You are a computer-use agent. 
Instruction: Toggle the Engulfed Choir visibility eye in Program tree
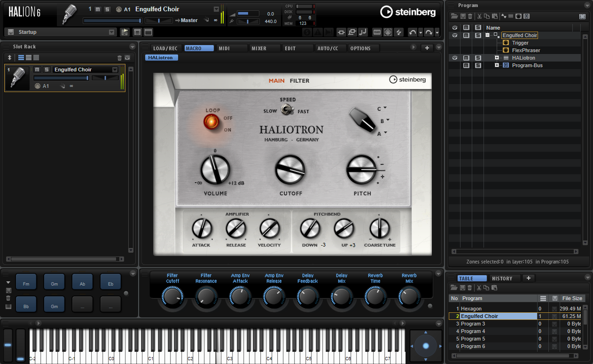click(454, 35)
